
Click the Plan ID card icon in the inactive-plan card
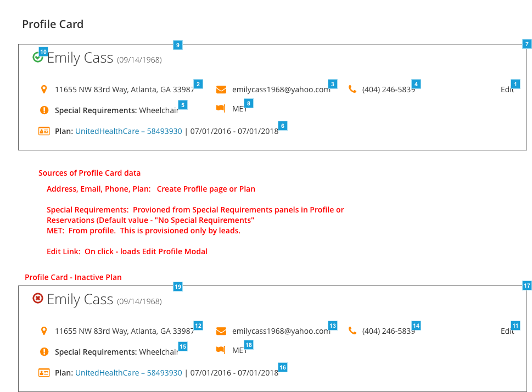point(44,373)
